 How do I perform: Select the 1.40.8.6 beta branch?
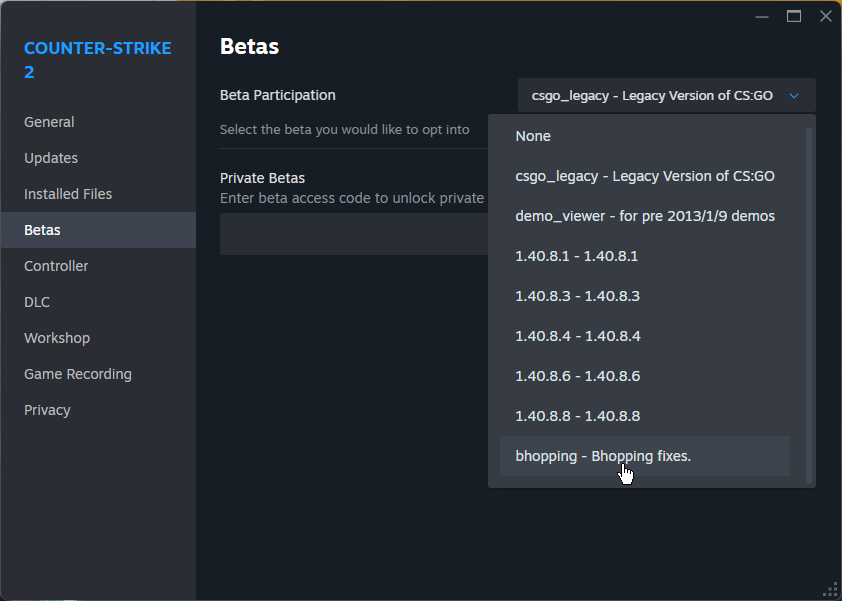[645, 376]
